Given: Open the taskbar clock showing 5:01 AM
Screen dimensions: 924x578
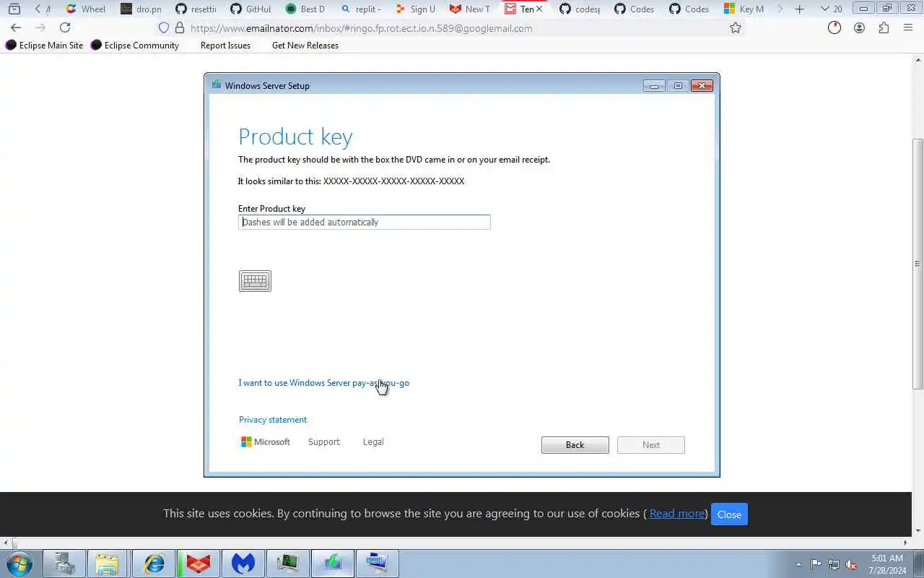Looking at the screenshot, I should click(x=887, y=564).
